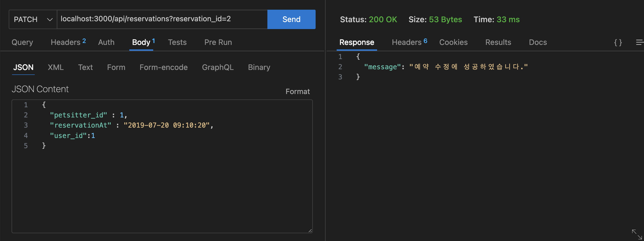Switch to the Response tab
Screen dimensions: 644x241
pyautogui.click(x=357, y=42)
